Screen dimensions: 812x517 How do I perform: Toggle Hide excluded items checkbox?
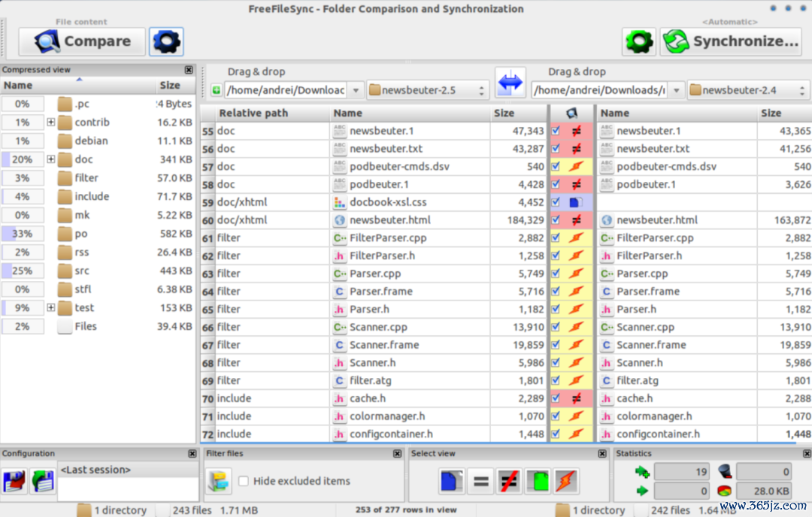click(244, 481)
